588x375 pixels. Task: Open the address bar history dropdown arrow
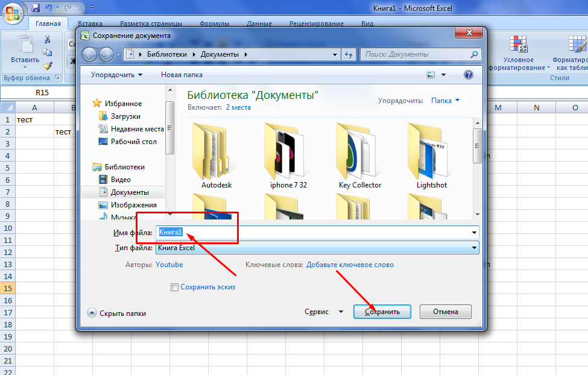click(x=335, y=54)
